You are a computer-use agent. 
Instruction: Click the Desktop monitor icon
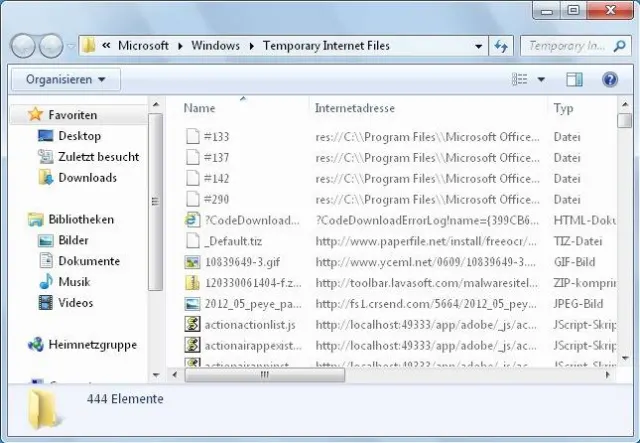click(x=45, y=136)
